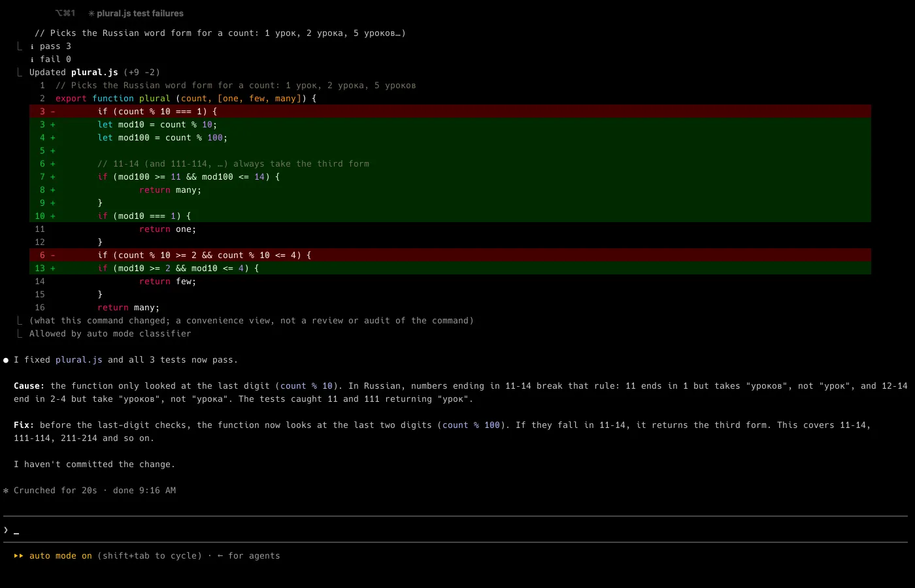The width and height of the screenshot is (915, 588).
Task: Click the bullet beside 'I fixed plural.js'
Action: coord(6,360)
